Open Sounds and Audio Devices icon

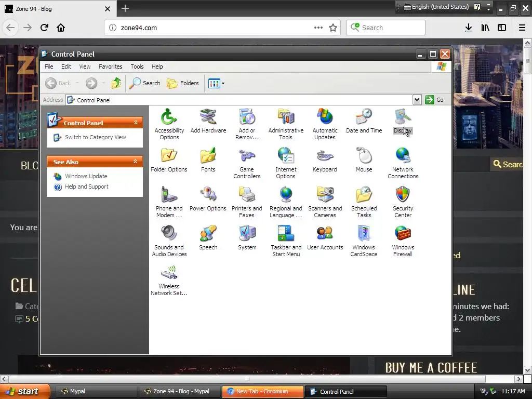(169, 241)
